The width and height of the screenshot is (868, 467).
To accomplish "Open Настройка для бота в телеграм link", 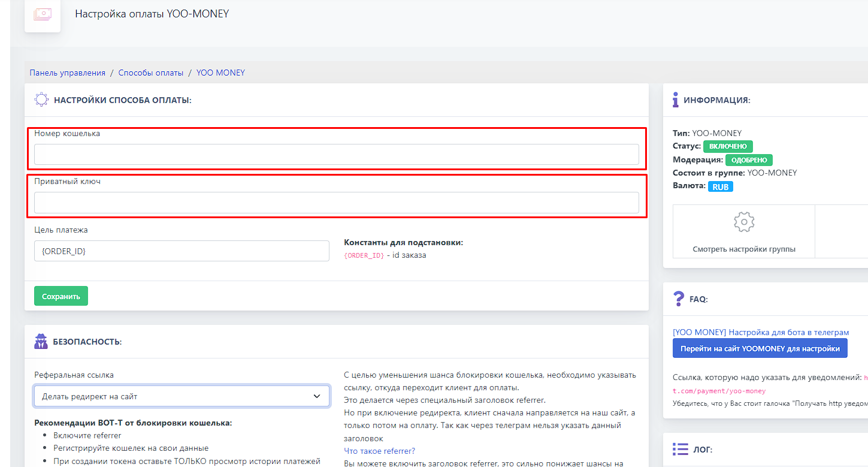I will (761, 332).
